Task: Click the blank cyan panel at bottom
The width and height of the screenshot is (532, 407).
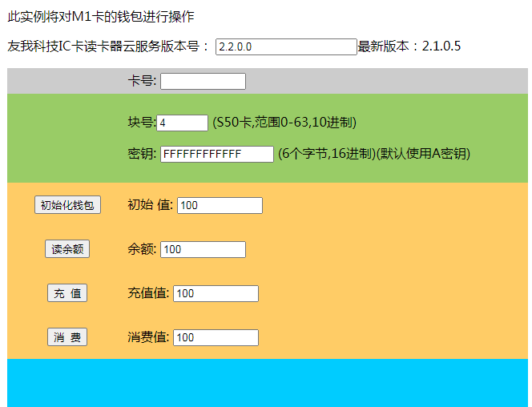Action: click(x=267, y=382)
